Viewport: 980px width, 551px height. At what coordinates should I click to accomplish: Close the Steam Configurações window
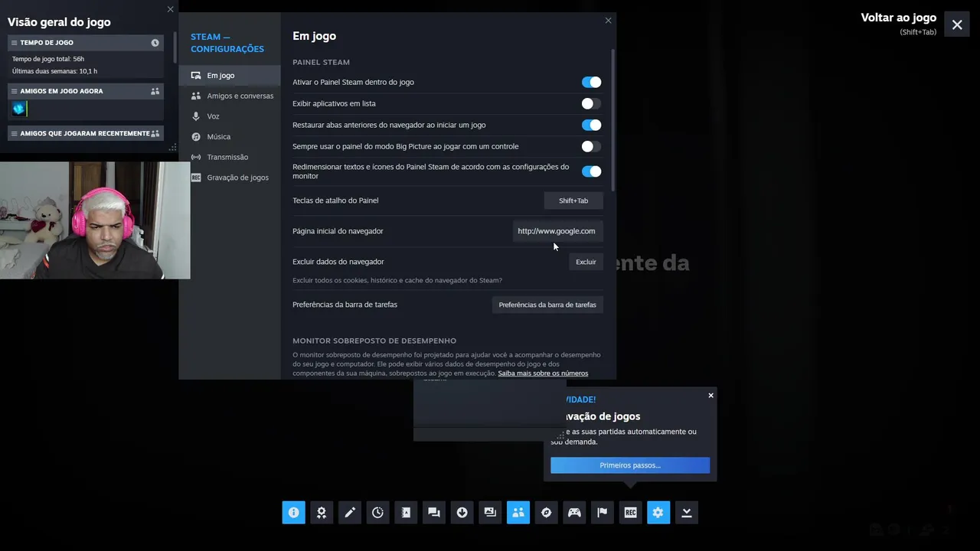(x=608, y=21)
